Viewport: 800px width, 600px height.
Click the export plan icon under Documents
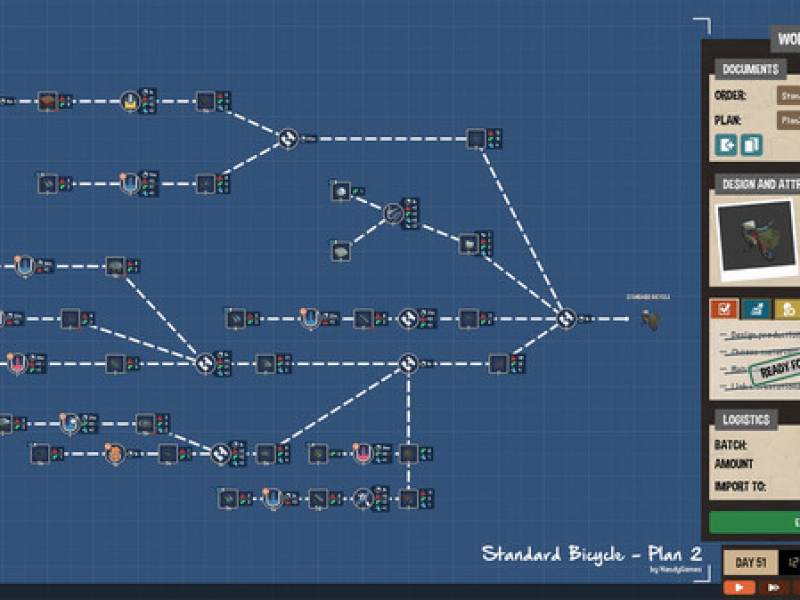tap(726, 145)
